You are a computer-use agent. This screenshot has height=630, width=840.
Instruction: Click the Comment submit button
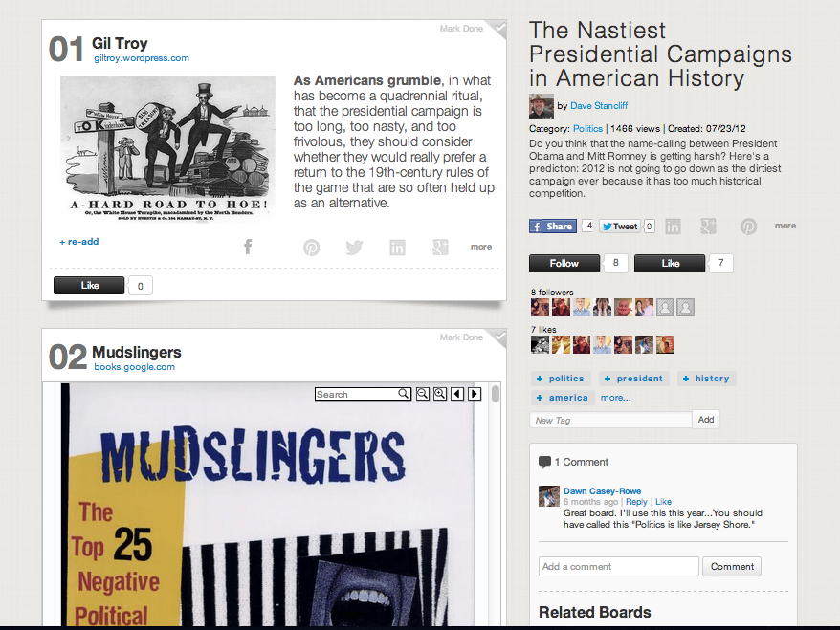732,566
